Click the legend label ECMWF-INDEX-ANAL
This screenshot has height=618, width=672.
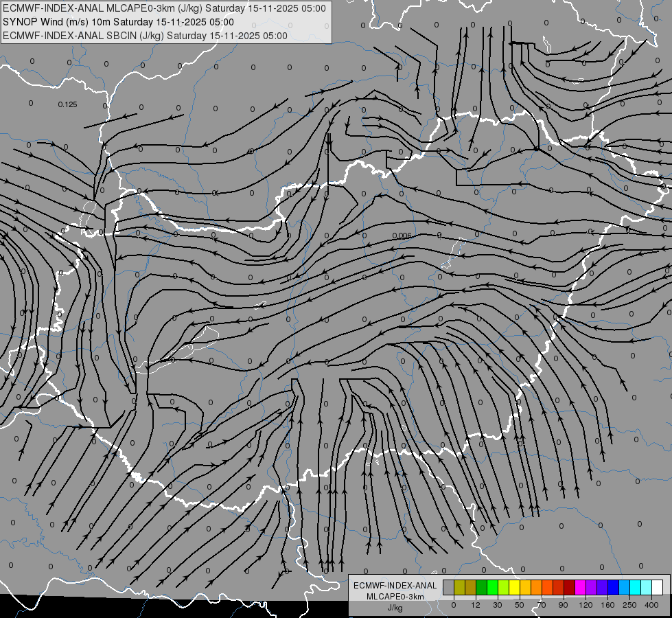(395, 586)
